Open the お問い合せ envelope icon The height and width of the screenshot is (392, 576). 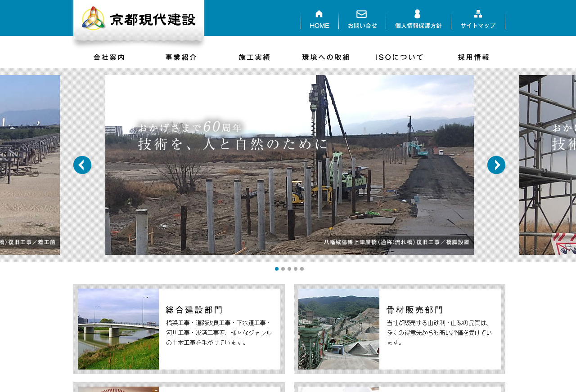point(361,14)
